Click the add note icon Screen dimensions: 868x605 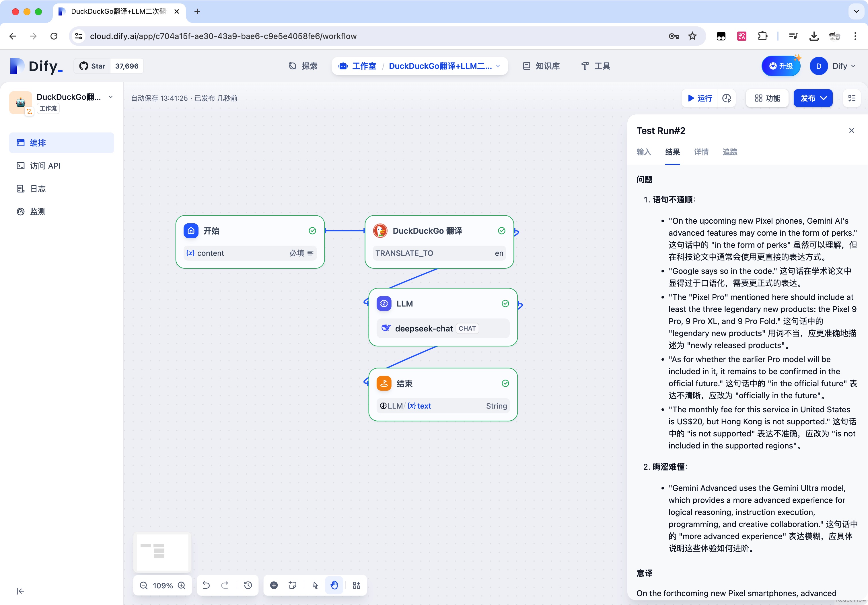(x=293, y=585)
